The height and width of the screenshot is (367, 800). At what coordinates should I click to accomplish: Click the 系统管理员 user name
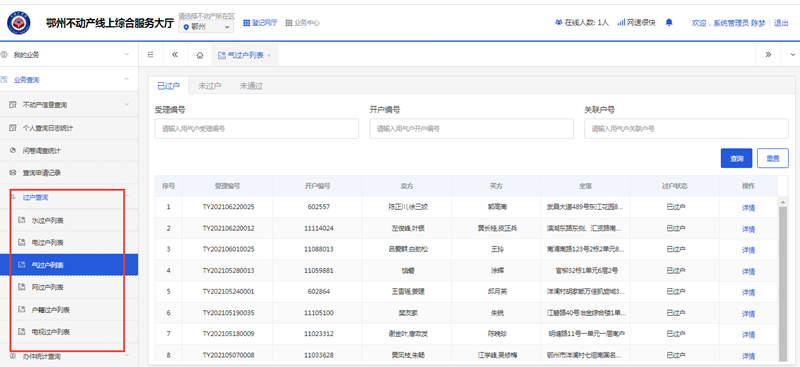[x=739, y=22]
